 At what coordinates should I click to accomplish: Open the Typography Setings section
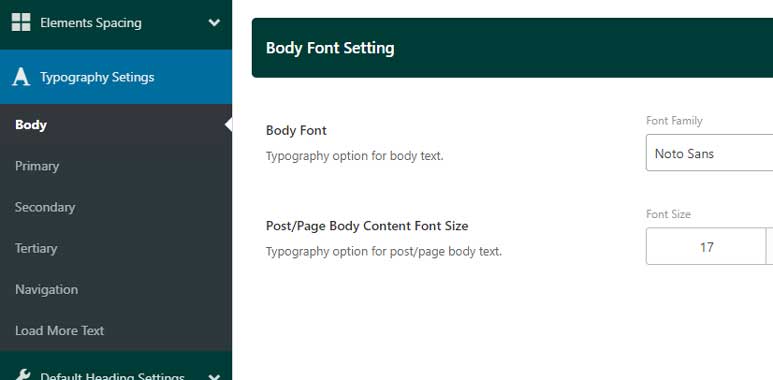[x=116, y=77]
